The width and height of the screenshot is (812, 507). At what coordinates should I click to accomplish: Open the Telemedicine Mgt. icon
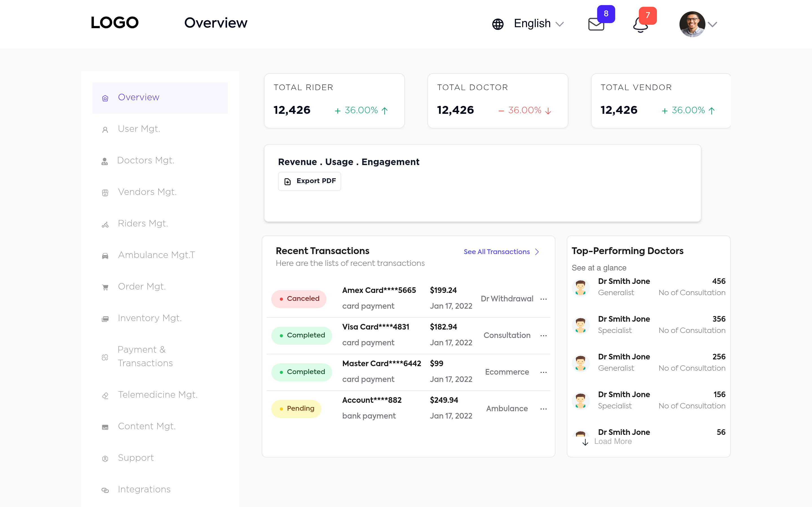(105, 395)
